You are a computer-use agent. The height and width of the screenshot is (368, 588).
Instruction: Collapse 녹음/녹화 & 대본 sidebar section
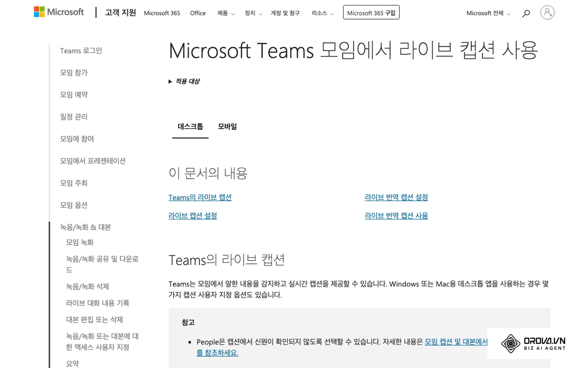pos(85,227)
